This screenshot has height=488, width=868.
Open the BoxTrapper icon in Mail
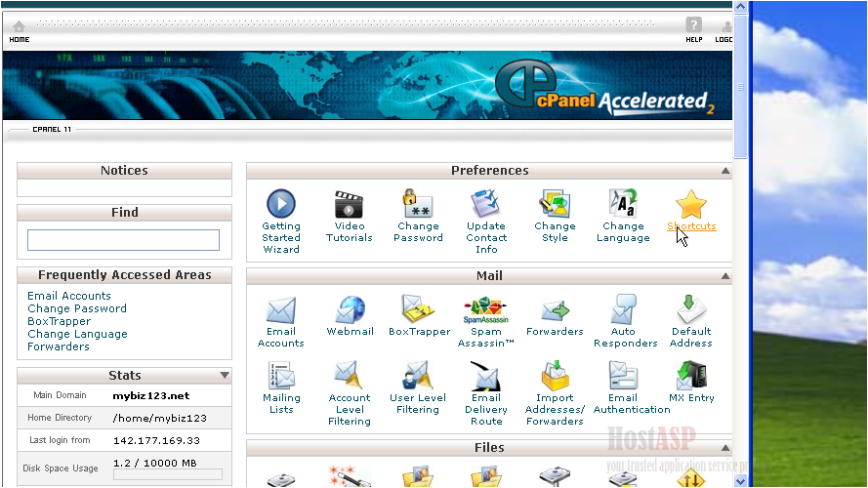coord(419,311)
